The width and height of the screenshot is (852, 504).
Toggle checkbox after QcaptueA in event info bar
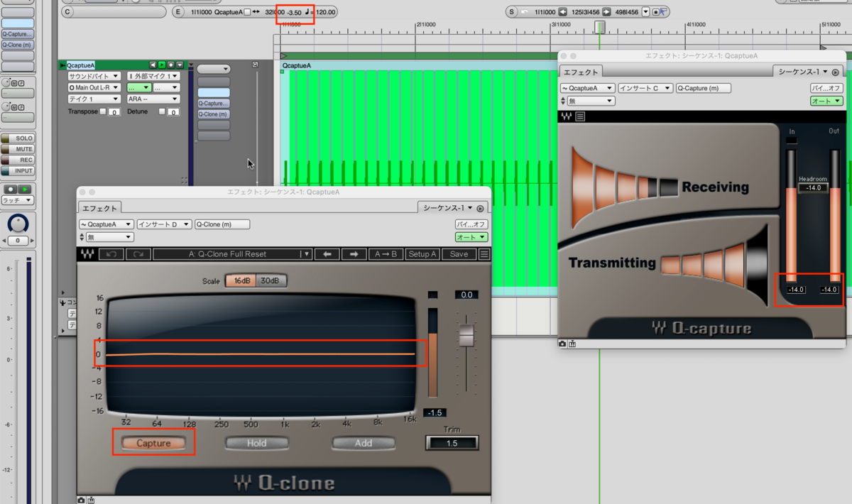pyautogui.click(x=247, y=12)
